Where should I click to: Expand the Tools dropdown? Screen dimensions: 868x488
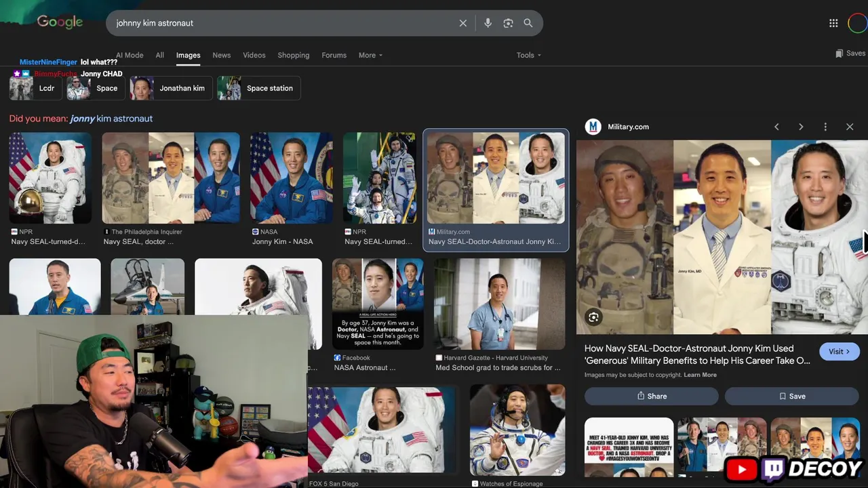pyautogui.click(x=528, y=56)
